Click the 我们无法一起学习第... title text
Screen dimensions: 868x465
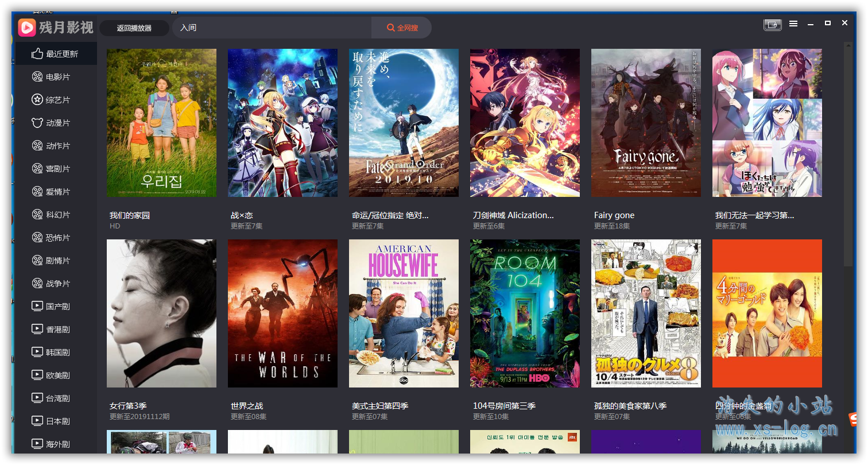(x=755, y=215)
